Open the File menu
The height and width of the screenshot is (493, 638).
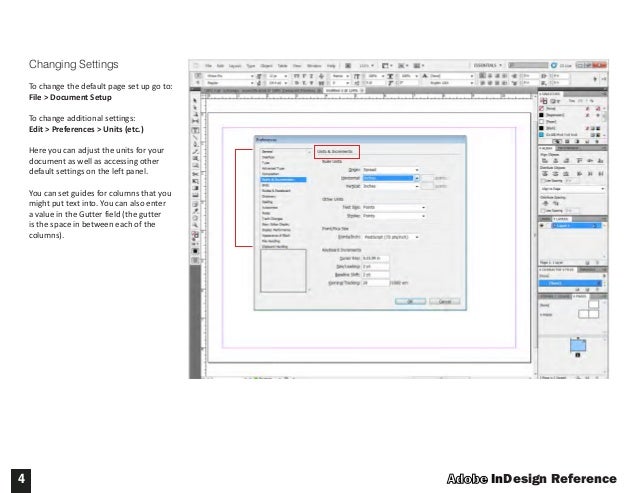(208, 66)
